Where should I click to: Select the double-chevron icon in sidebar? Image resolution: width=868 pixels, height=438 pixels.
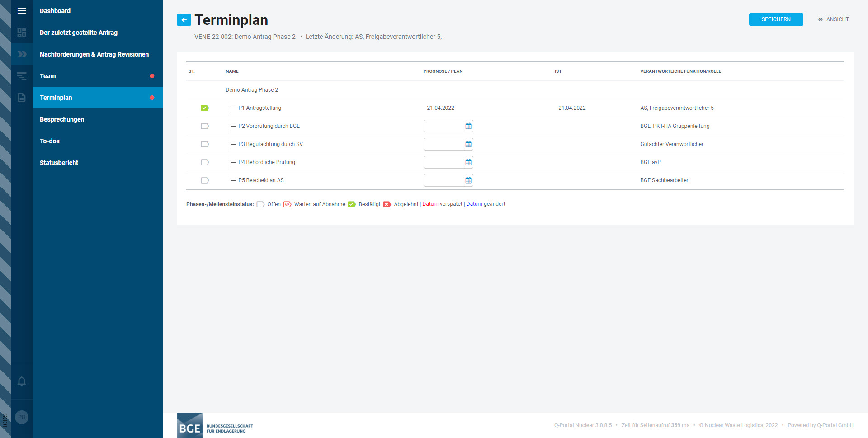(21, 54)
